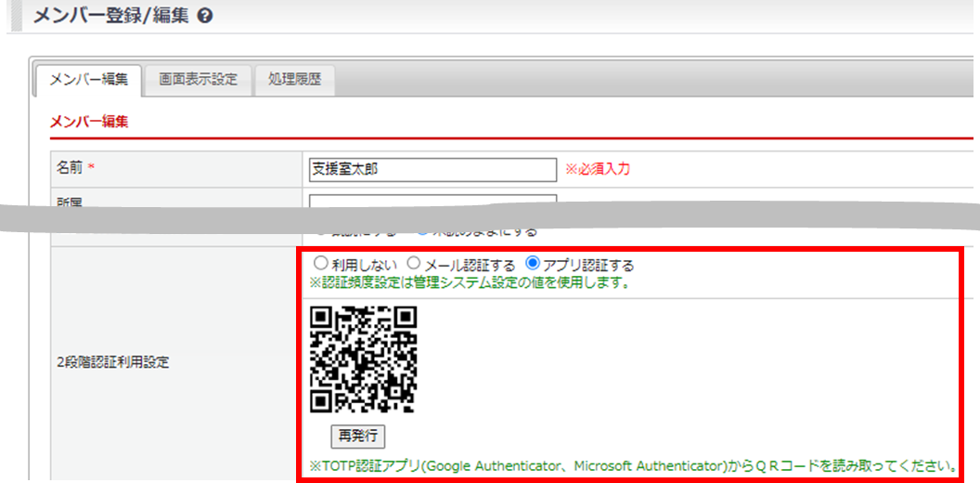Select the メール認証する radio button
The height and width of the screenshot is (483, 980).
click(412, 264)
